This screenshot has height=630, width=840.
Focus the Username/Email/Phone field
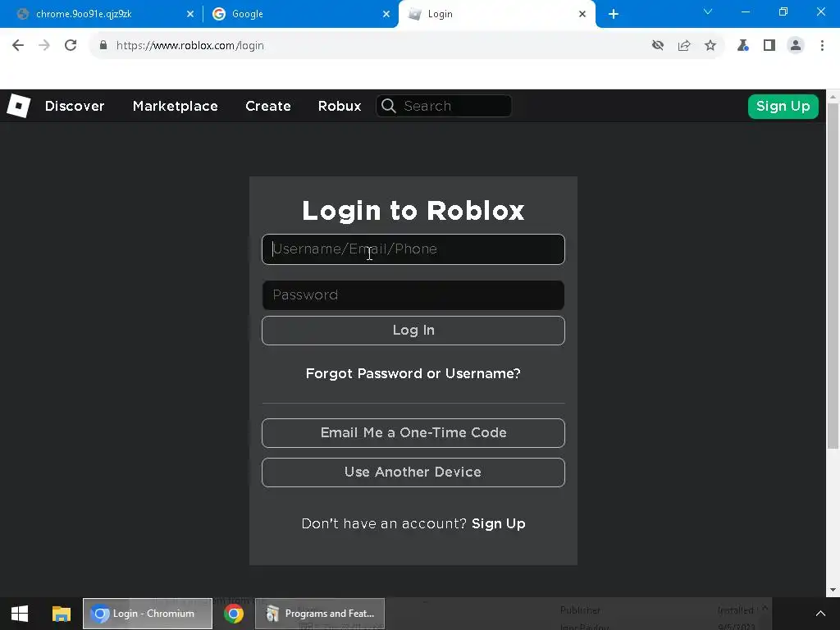pyautogui.click(x=413, y=249)
